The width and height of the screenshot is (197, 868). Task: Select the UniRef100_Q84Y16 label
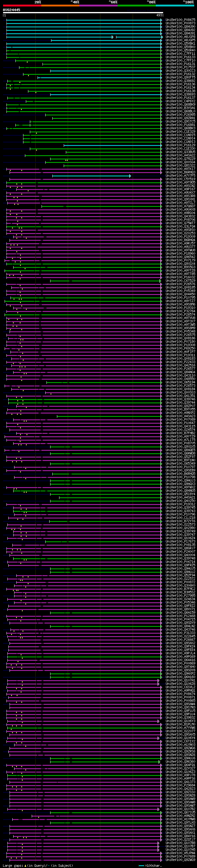tap(180, 836)
